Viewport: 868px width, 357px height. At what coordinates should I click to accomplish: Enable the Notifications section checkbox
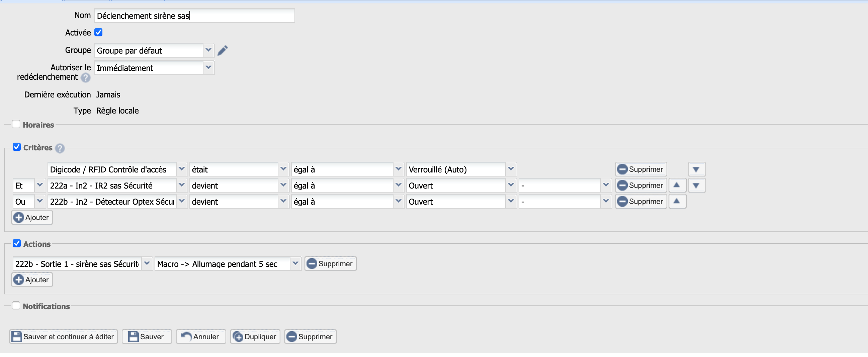[x=16, y=306]
